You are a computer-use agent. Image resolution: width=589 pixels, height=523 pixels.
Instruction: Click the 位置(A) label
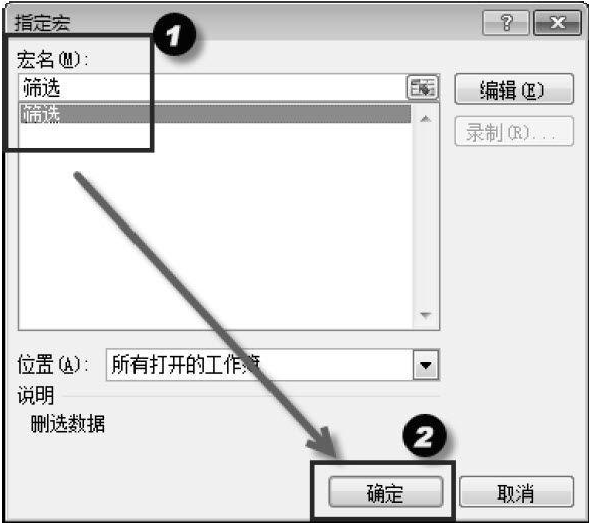(x=52, y=365)
